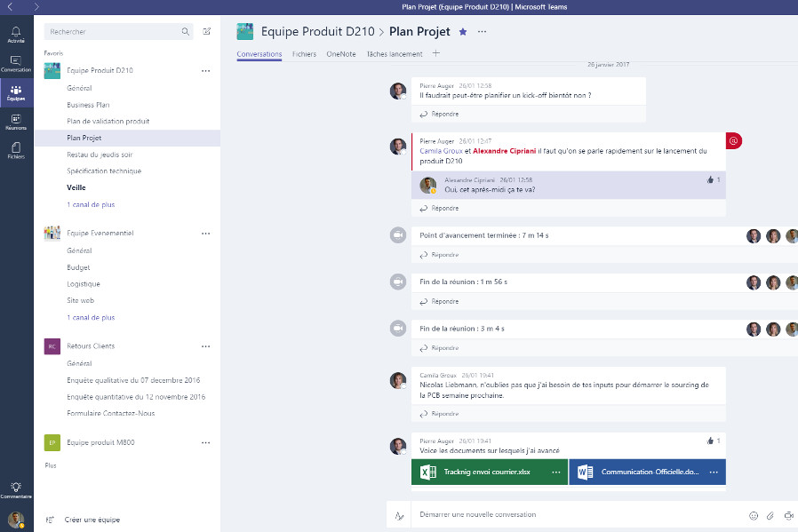The height and width of the screenshot is (532, 798).
Task: Open the format text icon in compose box
Action: (399, 516)
